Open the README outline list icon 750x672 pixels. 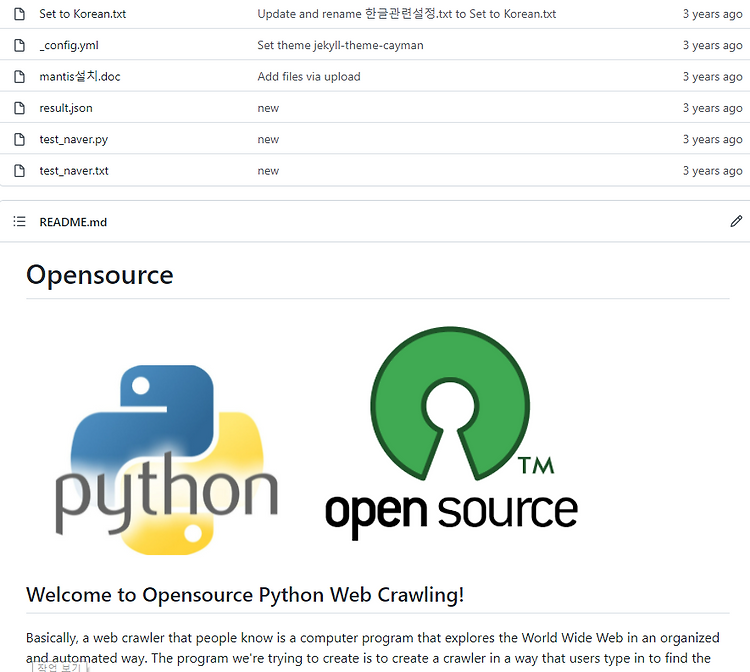pos(19,221)
